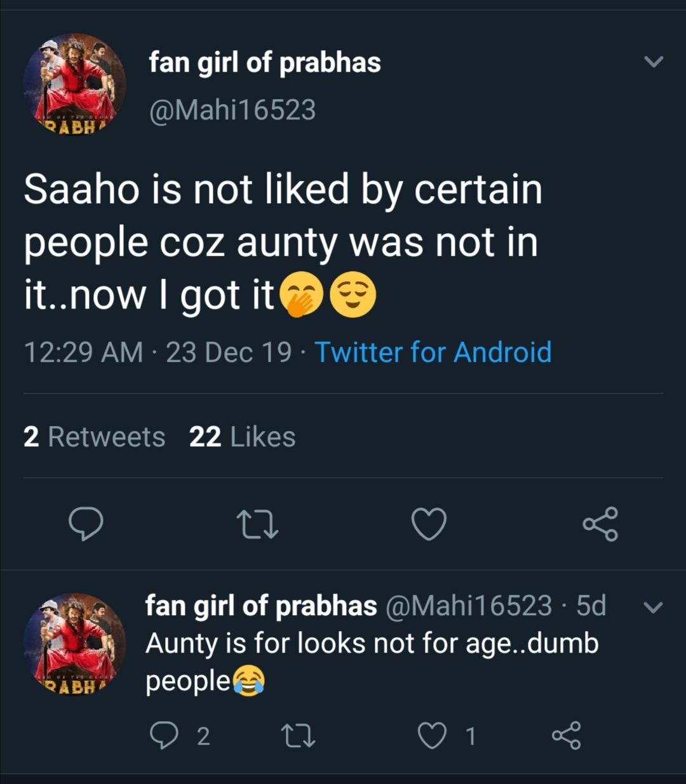Open 'fan girl of prabhas' name in header
This screenshot has height=784, width=686.
(x=265, y=63)
